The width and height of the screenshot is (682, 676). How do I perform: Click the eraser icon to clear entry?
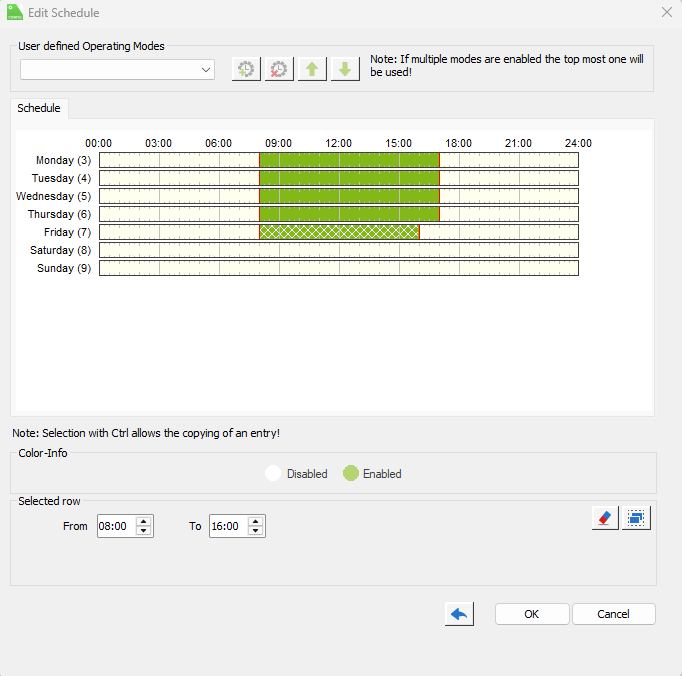point(604,518)
